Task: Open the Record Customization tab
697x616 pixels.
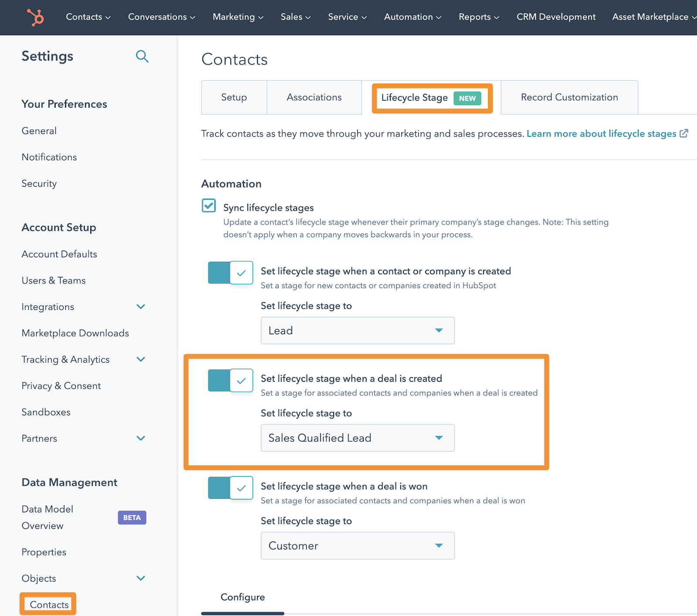Action: (569, 97)
